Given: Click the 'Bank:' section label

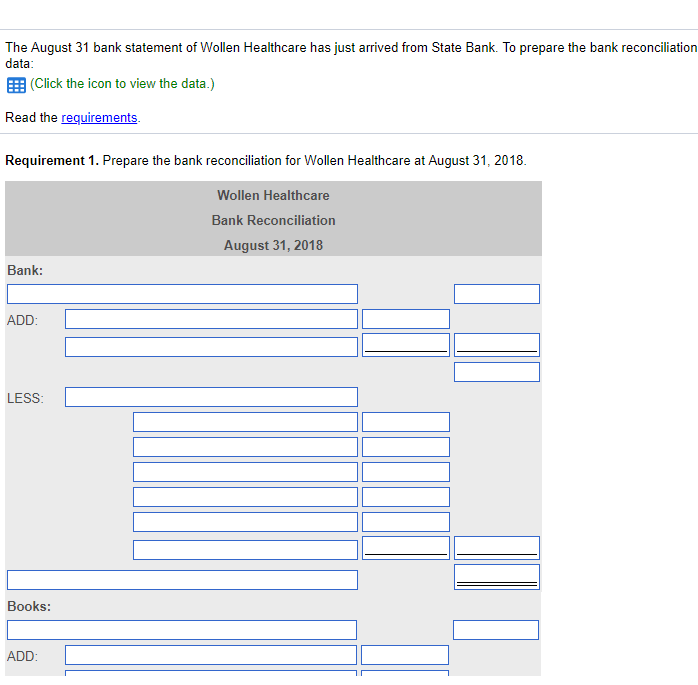Looking at the screenshot, I should click(25, 270).
